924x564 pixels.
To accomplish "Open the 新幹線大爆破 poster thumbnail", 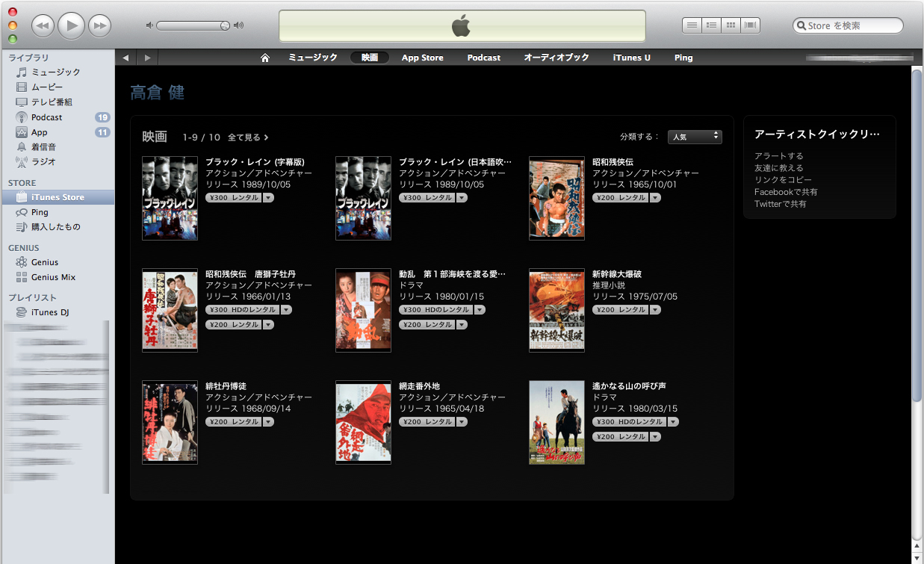I will [556, 310].
